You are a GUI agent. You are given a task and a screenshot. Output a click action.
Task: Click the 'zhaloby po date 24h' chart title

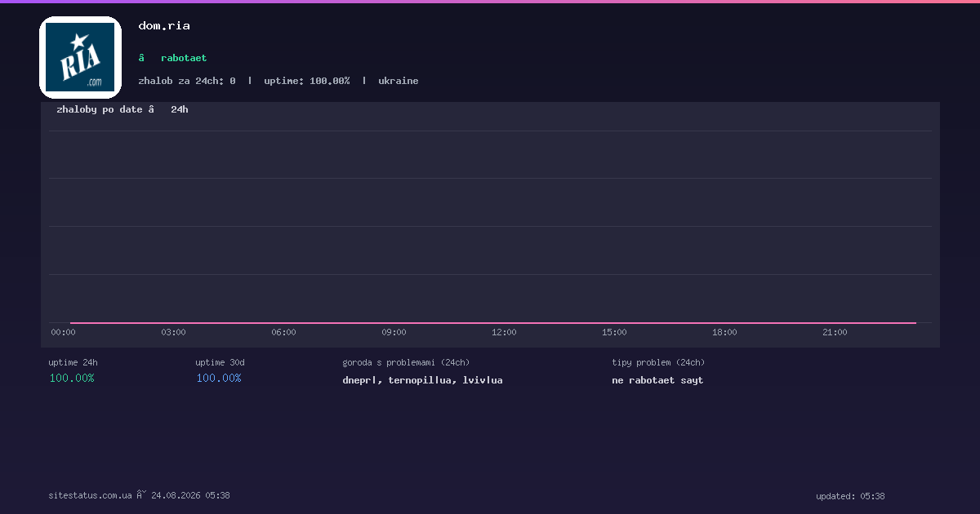pos(122,109)
